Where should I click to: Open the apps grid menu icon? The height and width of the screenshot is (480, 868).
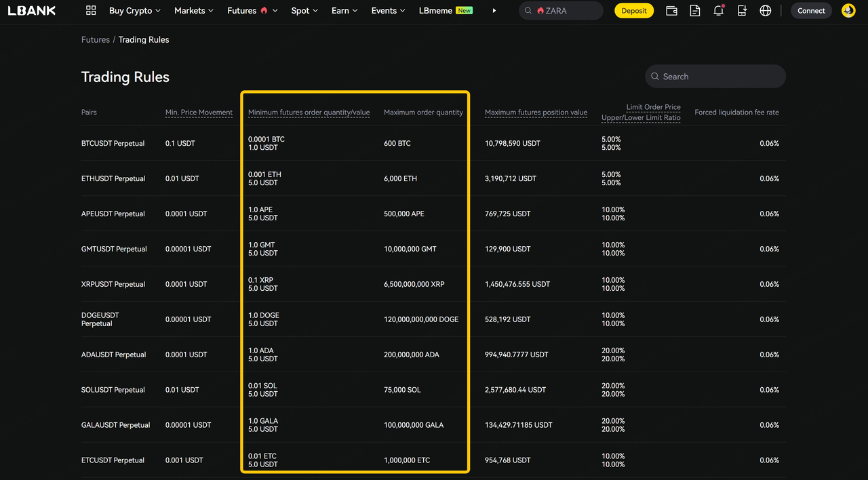[91, 11]
